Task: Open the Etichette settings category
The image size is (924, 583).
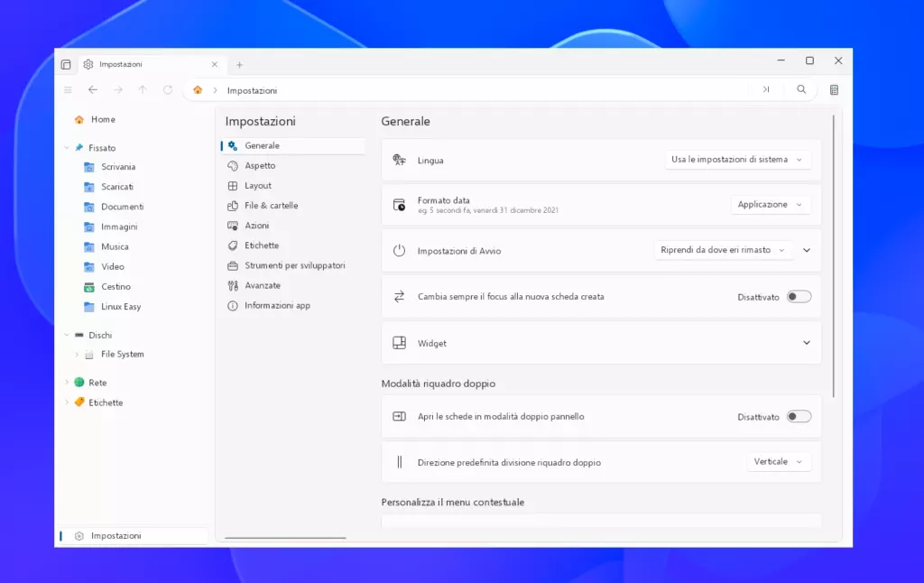Action: coord(293,245)
